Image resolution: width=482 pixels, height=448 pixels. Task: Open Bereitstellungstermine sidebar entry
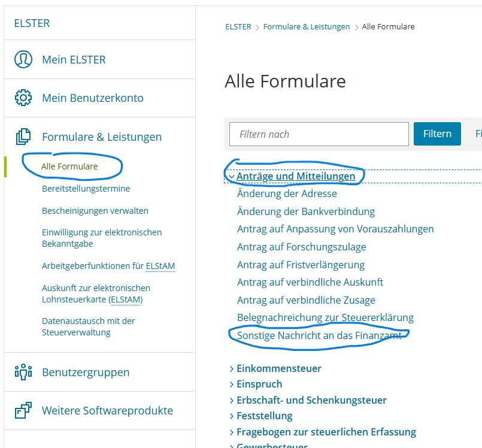pyautogui.click(x=86, y=189)
